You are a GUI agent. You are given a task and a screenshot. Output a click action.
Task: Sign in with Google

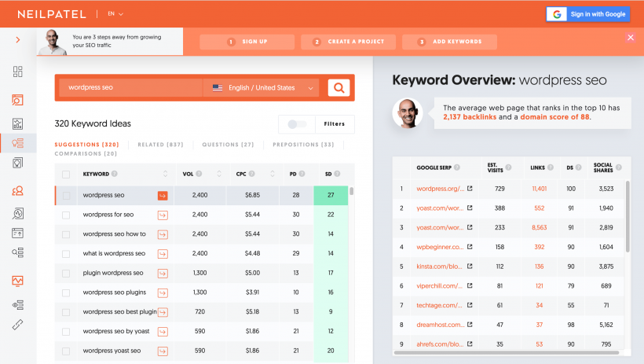588,14
